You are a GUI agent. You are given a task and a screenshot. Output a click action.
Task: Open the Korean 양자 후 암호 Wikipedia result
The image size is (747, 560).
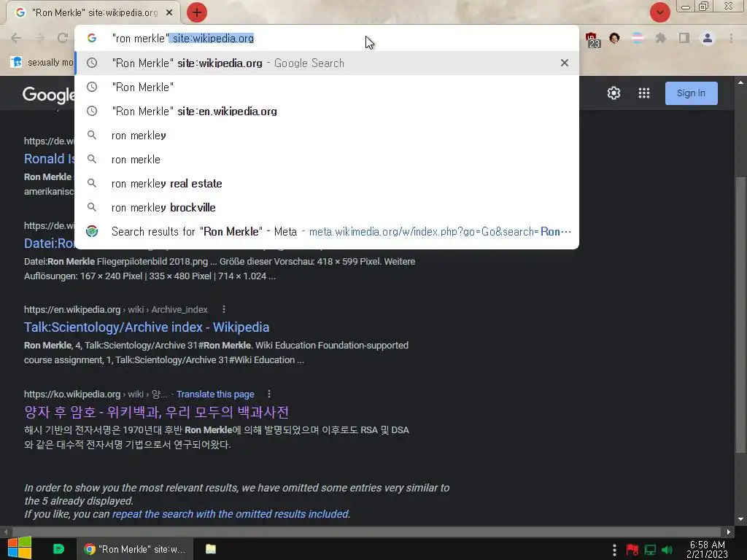[156, 412]
